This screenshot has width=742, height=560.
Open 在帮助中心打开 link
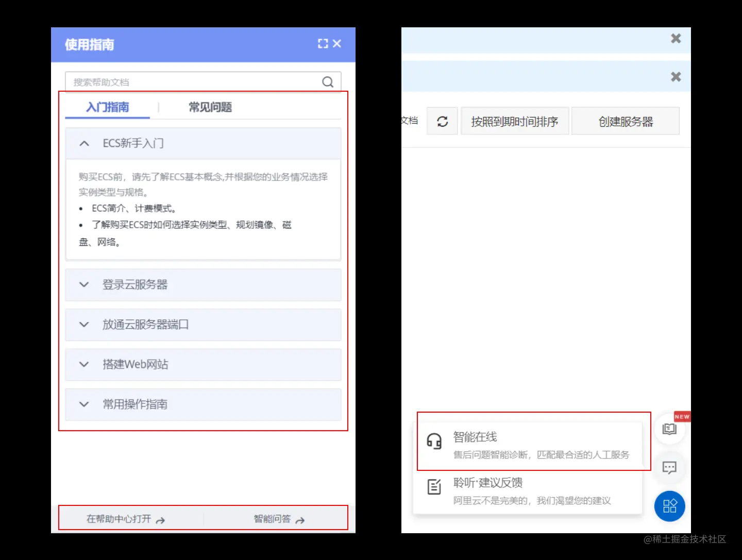pos(125,519)
